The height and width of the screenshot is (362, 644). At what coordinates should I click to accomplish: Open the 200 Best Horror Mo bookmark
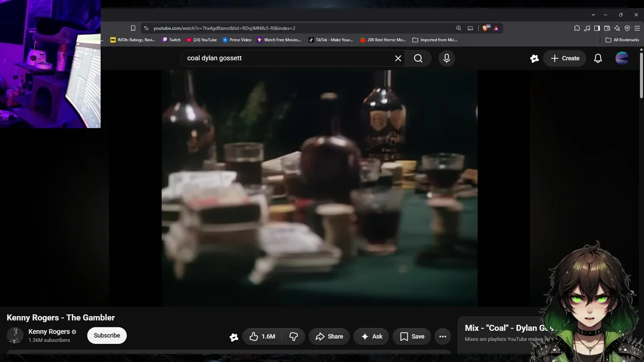(x=383, y=40)
